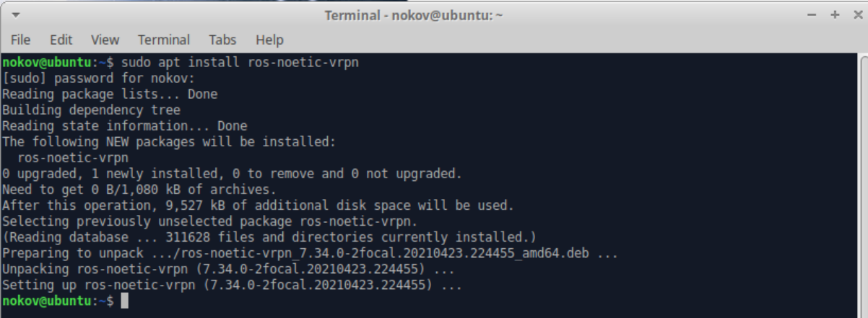Open the window menu arrow in title bar

point(16,15)
